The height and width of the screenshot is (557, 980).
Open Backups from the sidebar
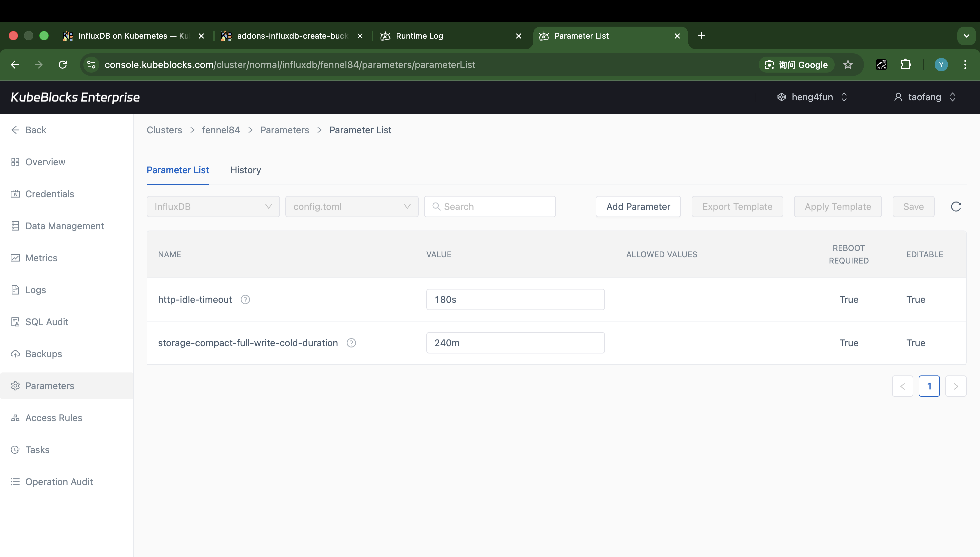tap(44, 354)
